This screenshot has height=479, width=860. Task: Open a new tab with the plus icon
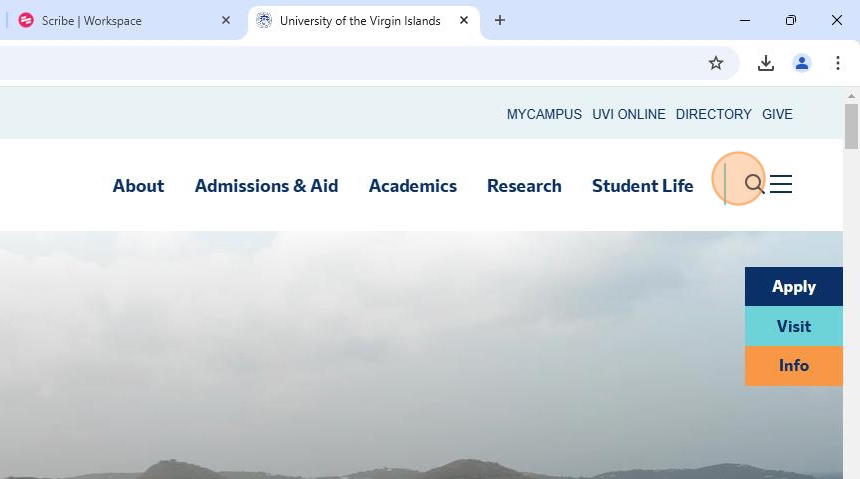pyautogui.click(x=500, y=20)
